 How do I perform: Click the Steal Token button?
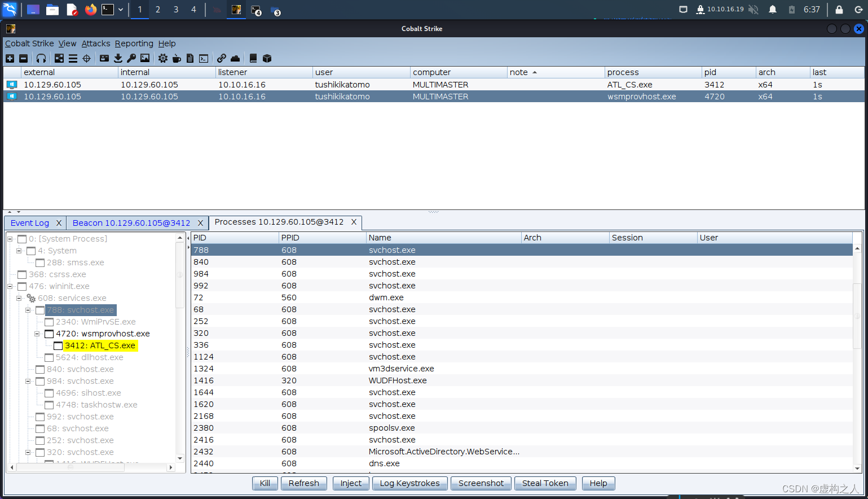pos(545,483)
